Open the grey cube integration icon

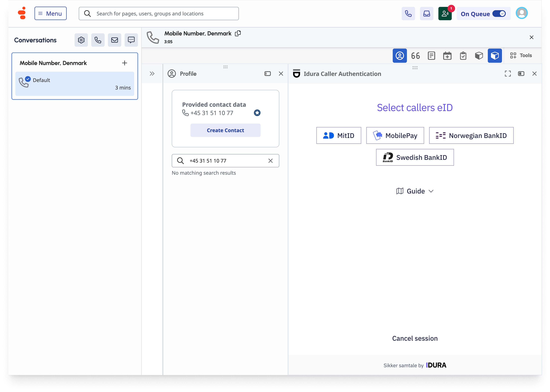point(479,56)
